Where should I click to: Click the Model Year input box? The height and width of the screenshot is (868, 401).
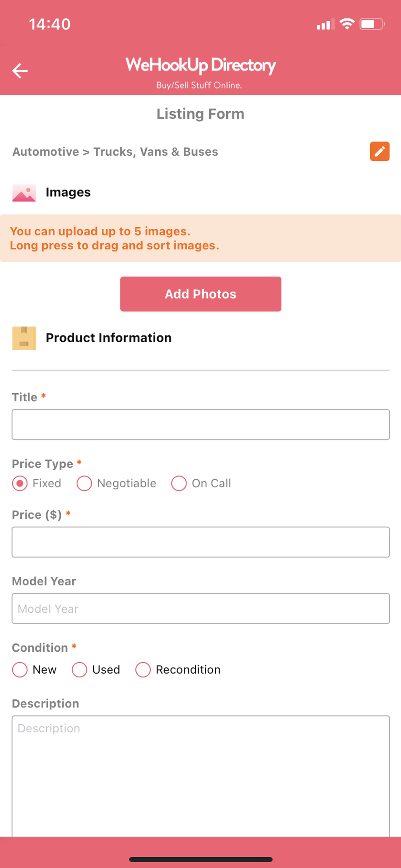(200, 609)
